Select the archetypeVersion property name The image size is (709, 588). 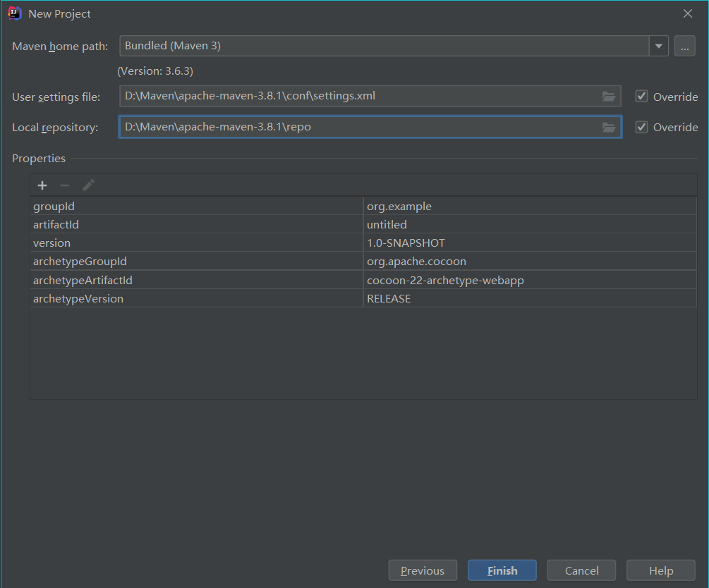[x=78, y=299]
